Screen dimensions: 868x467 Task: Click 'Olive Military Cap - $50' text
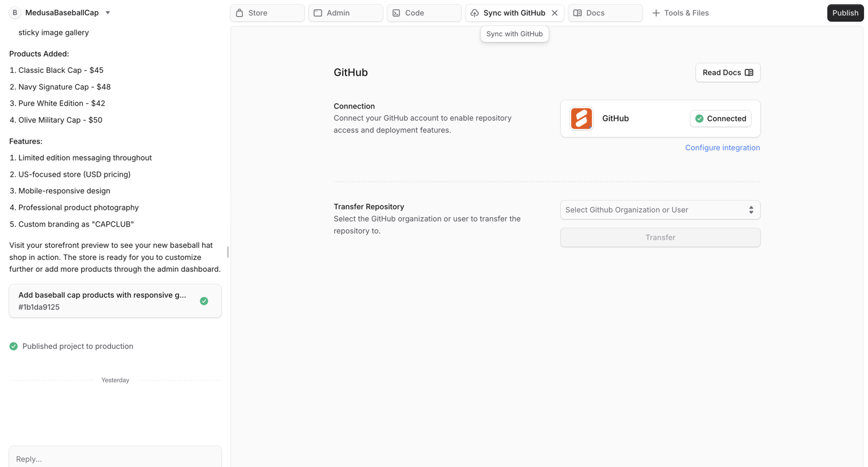coord(60,120)
